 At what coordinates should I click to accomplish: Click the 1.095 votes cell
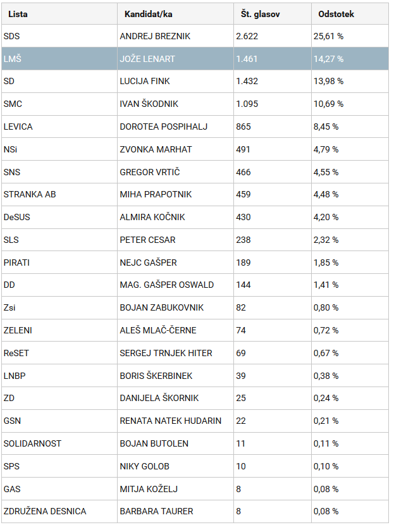[x=273, y=104]
